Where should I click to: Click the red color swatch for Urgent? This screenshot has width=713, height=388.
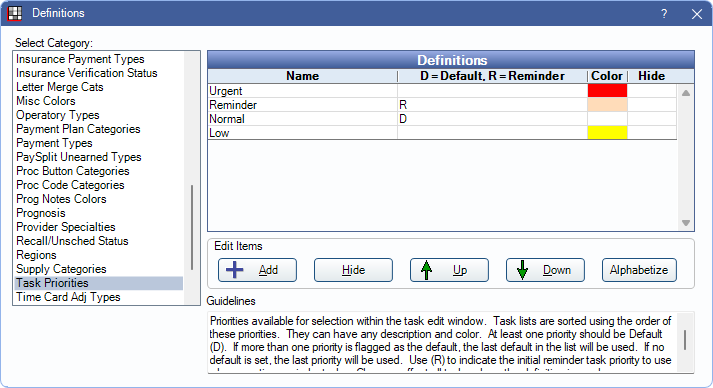[607, 91]
